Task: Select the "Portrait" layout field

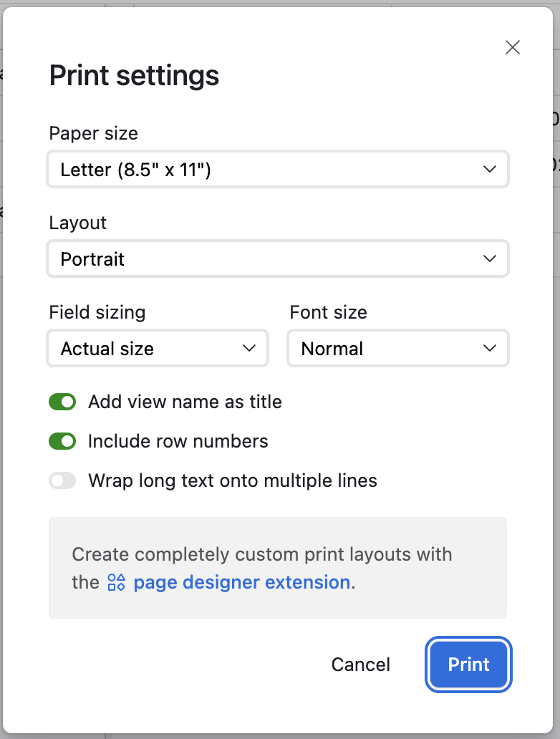Action: [x=93, y=259]
